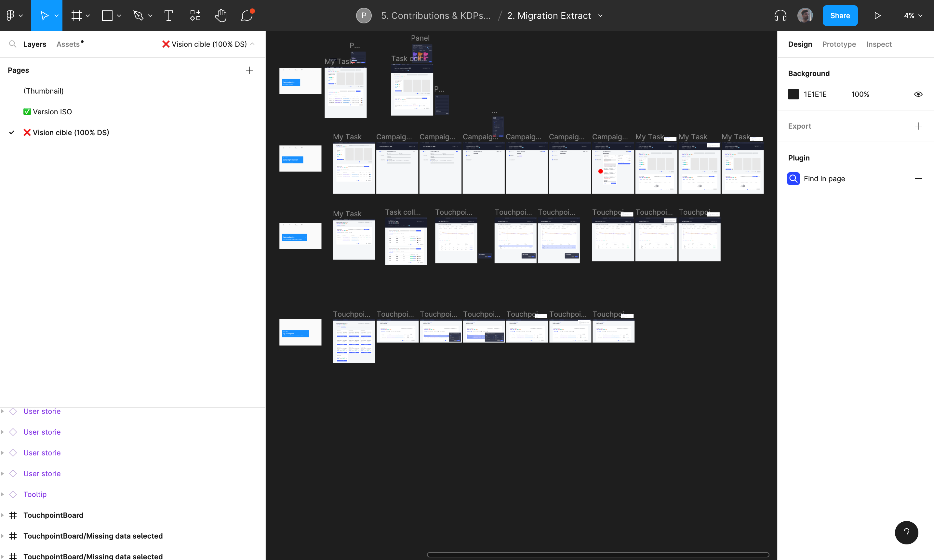Select the Pen tool

point(138,16)
